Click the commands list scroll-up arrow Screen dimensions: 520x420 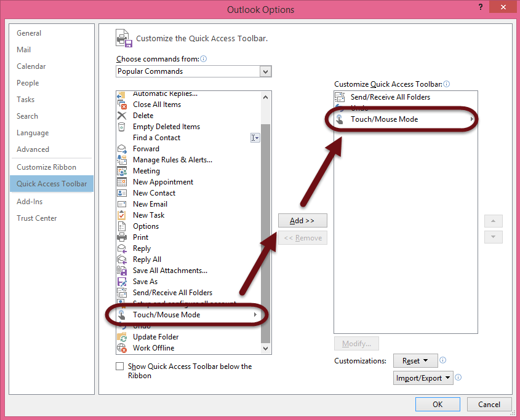click(x=265, y=97)
